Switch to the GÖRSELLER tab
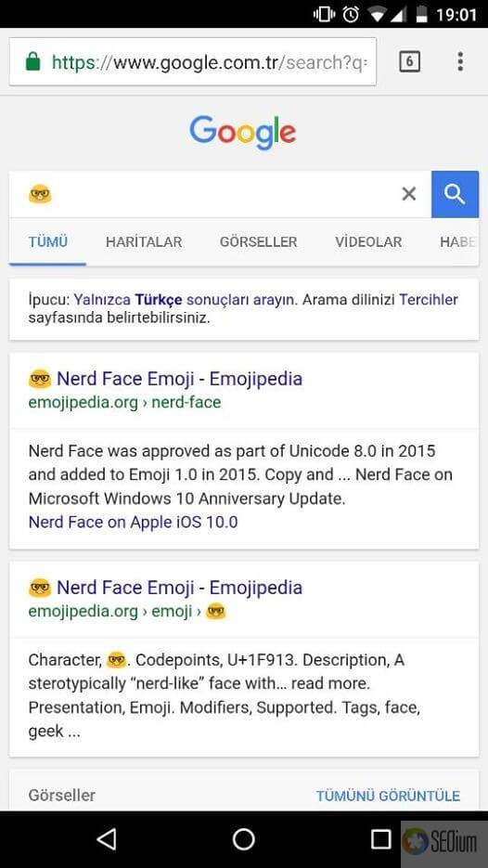488x868 pixels. [x=259, y=242]
